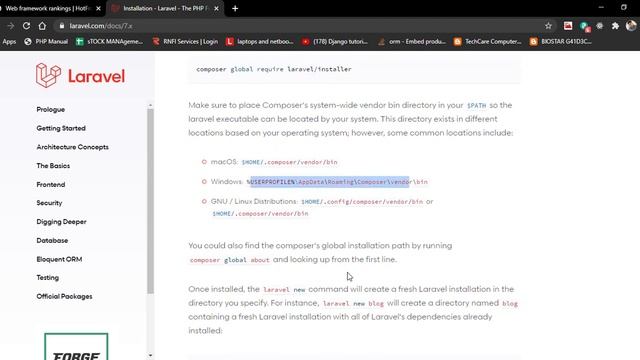Click the green extension icon with badge

[584, 26]
